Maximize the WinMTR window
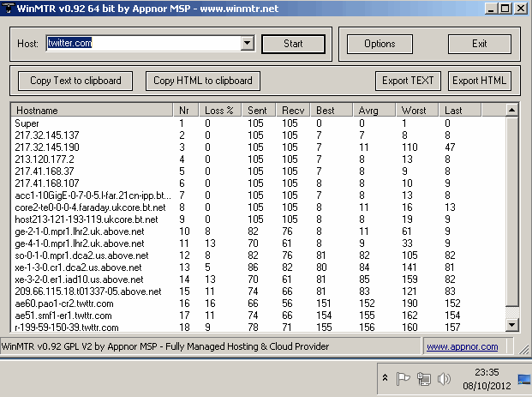Viewport: 532px width, 397px height. click(x=505, y=9)
